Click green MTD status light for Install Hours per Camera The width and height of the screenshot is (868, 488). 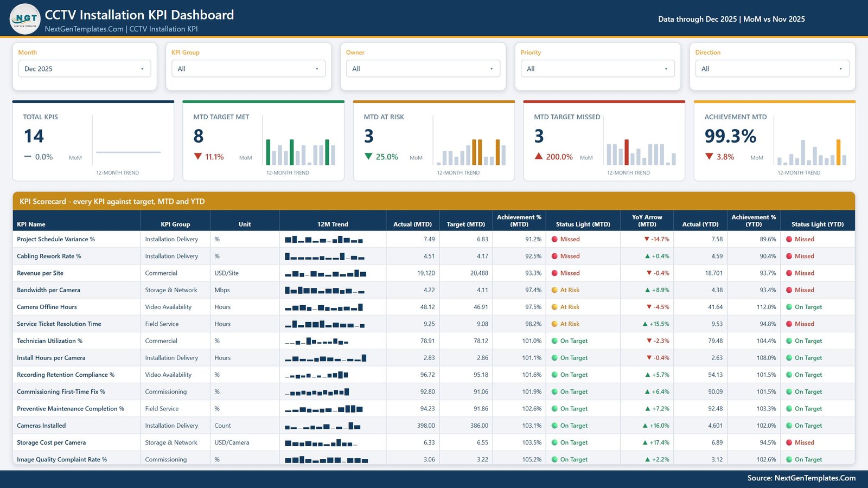tap(555, 358)
